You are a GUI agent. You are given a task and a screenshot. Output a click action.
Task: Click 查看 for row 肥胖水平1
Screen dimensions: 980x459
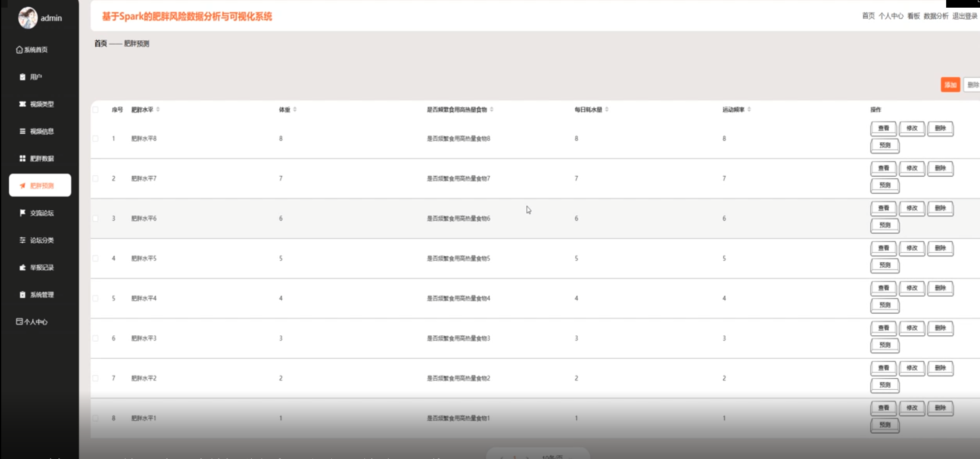884,408
